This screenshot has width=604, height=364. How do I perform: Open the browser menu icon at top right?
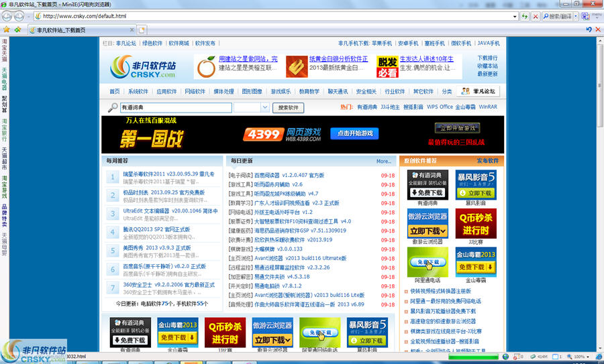(x=597, y=16)
